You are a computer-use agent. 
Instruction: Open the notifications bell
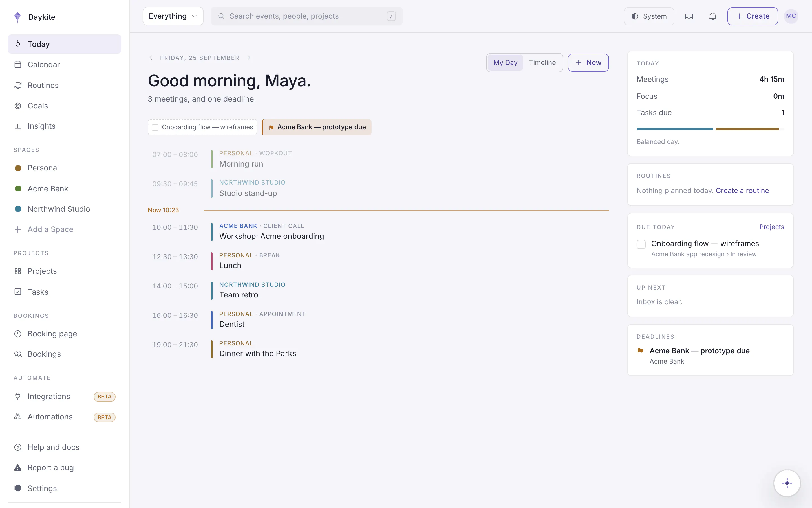[713, 16]
